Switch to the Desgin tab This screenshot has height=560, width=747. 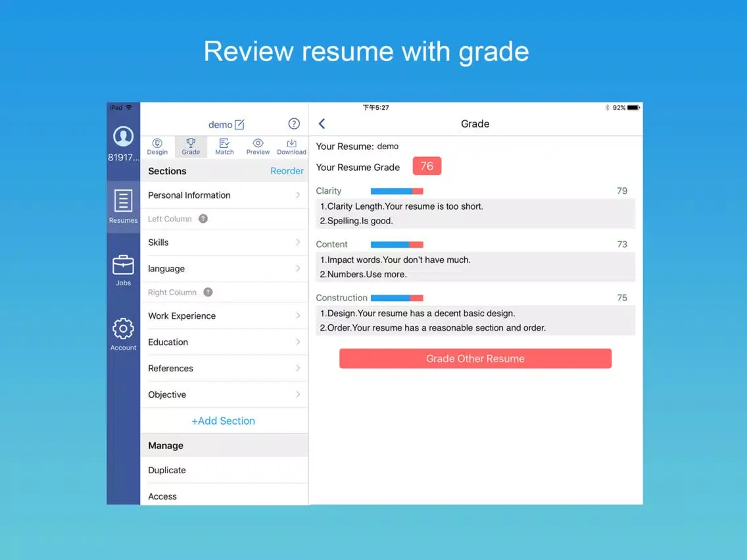pos(157,147)
